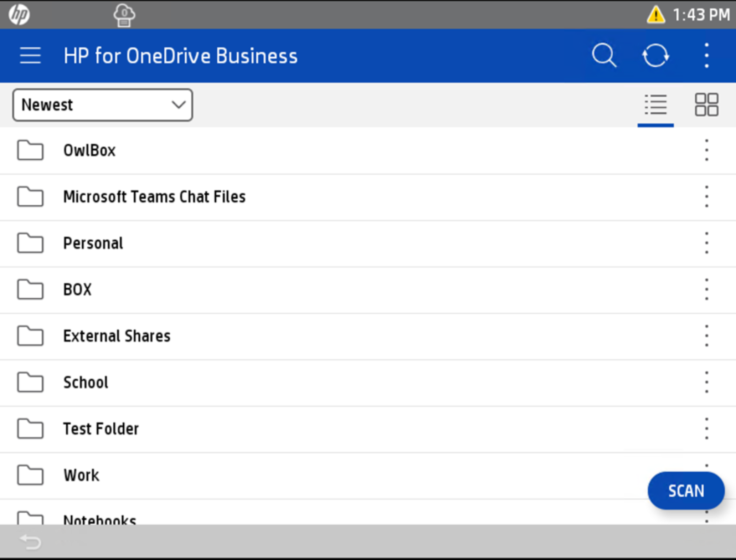Open more options for Test Folder
The image size is (736, 560).
click(707, 429)
